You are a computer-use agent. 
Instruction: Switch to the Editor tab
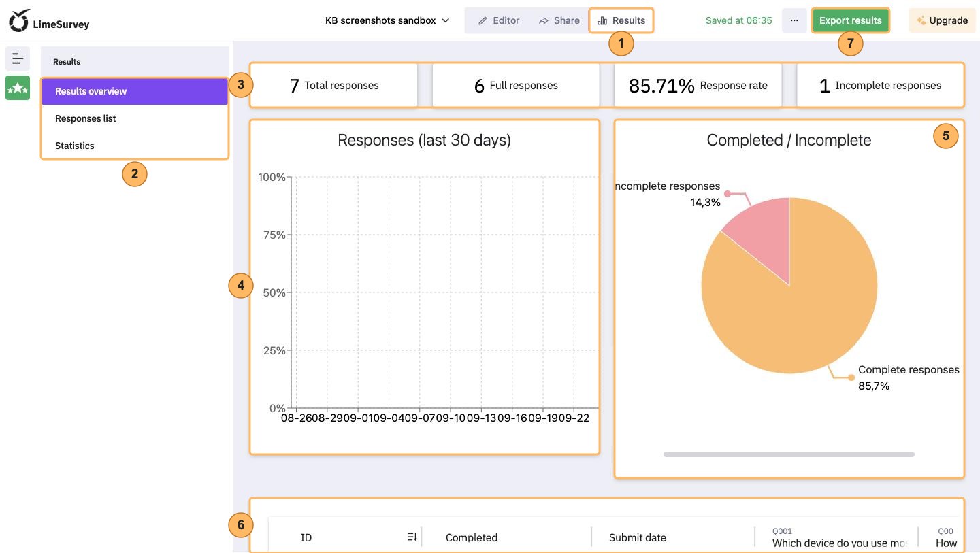499,20
